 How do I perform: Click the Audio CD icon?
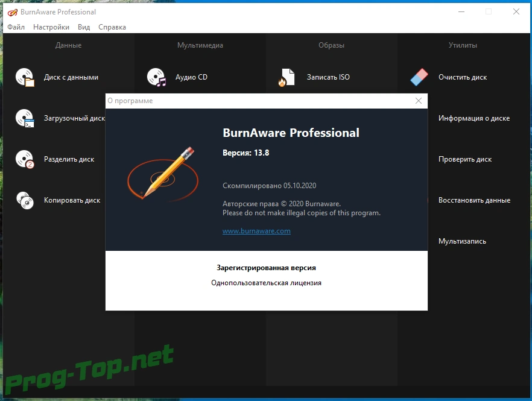(x=156, y=77)
